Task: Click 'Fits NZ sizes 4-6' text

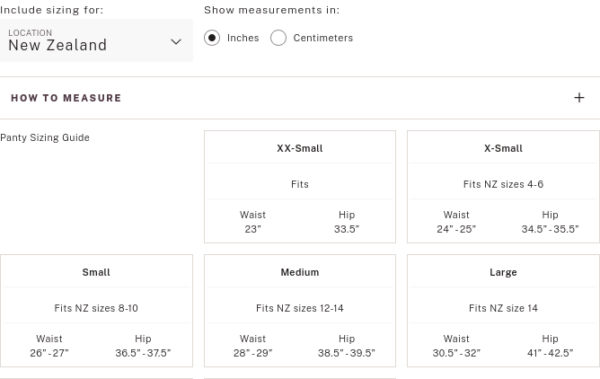Action: [503, 184]
